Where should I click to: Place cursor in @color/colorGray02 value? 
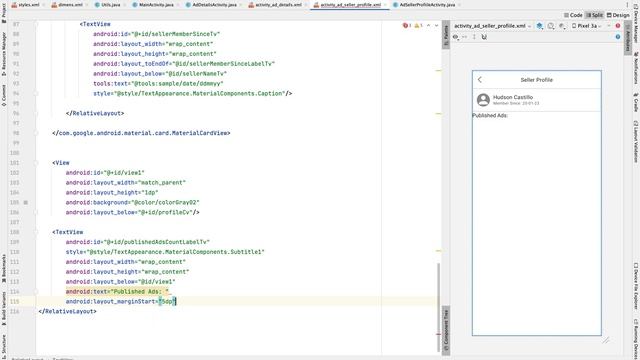[165, 202]
